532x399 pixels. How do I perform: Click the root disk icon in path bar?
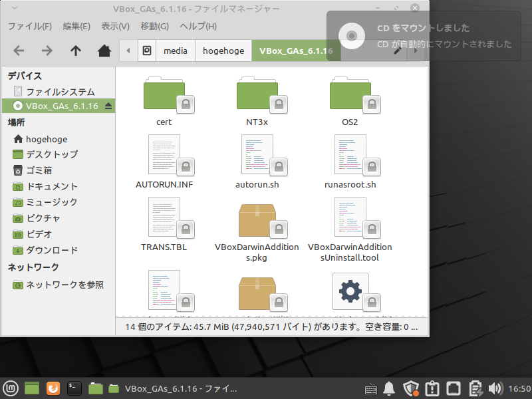[147, 51]
